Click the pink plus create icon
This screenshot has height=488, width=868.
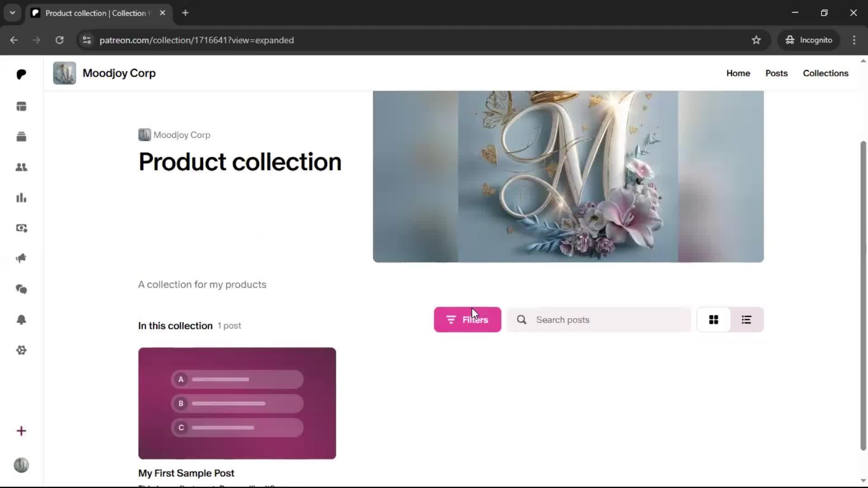(21, 431)
